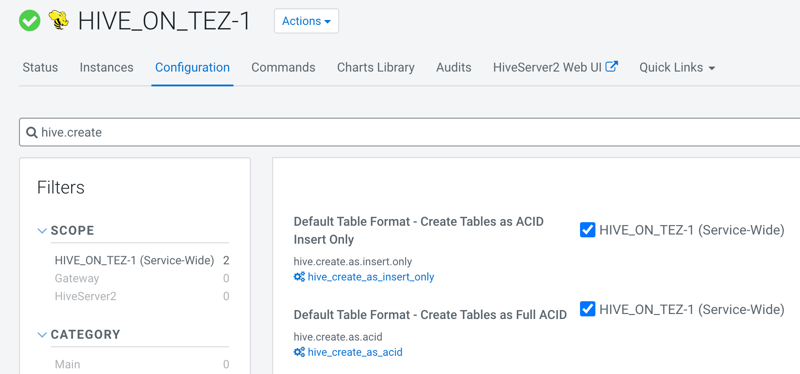Image resolution: width=800 pixels, height=374 pixels.
Task: Click the Hive bee service icon
Action: coord(59,20)
